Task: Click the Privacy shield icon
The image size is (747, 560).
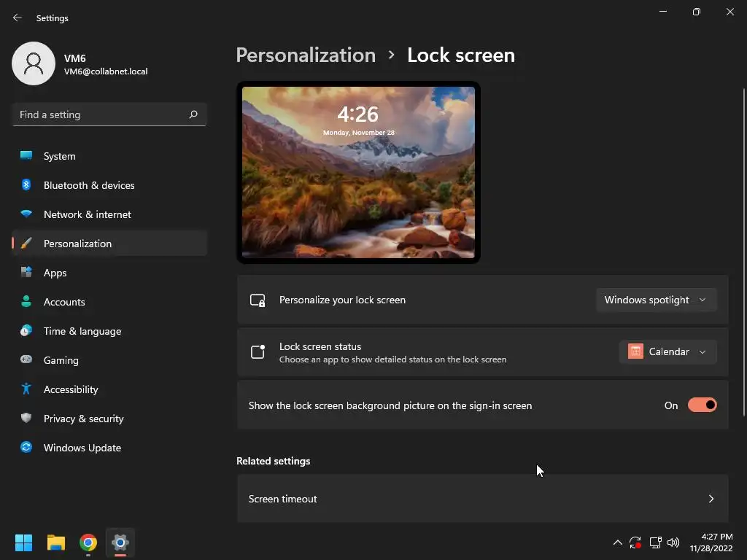Action: [26, 418]
